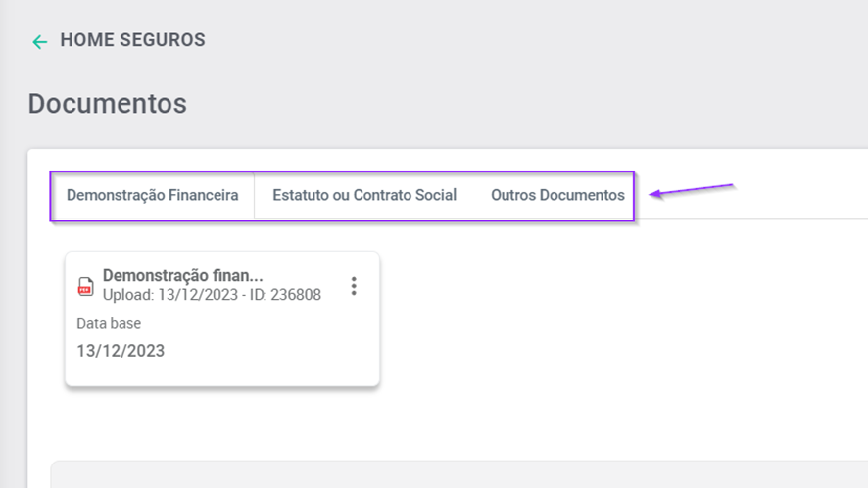
Task: Open the three-dot menu on the document card
Action: tap(354, 286)
